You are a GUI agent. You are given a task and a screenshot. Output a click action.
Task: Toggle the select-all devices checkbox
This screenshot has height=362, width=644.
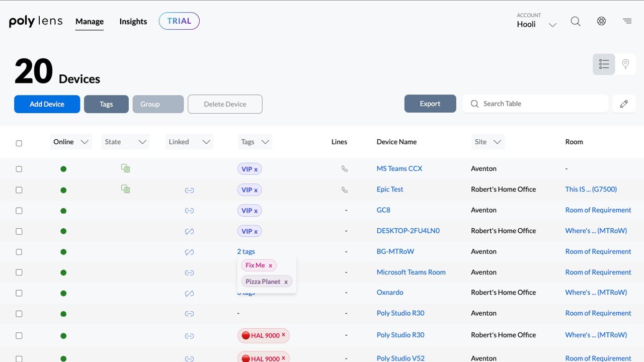[x=19, y=143]
